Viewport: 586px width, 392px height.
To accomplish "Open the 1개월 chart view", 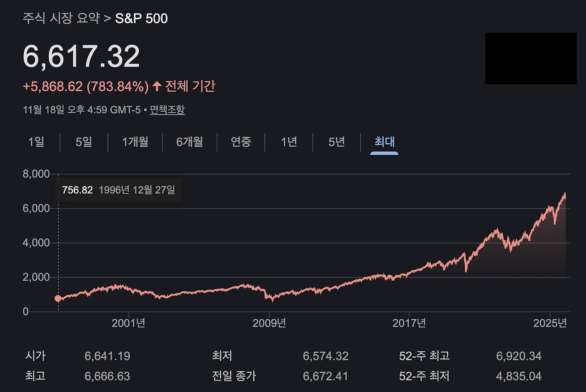I will 135,142.
